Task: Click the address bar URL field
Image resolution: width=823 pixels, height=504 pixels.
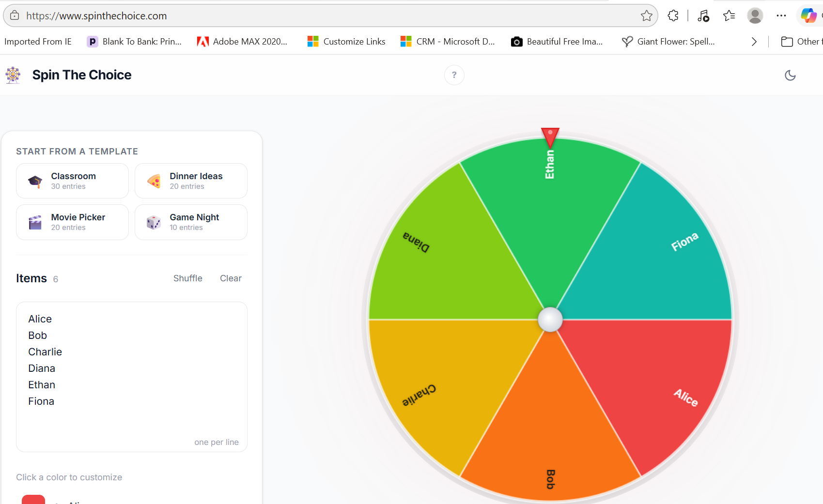Action: pyautogui.click(x=329, y=15)
